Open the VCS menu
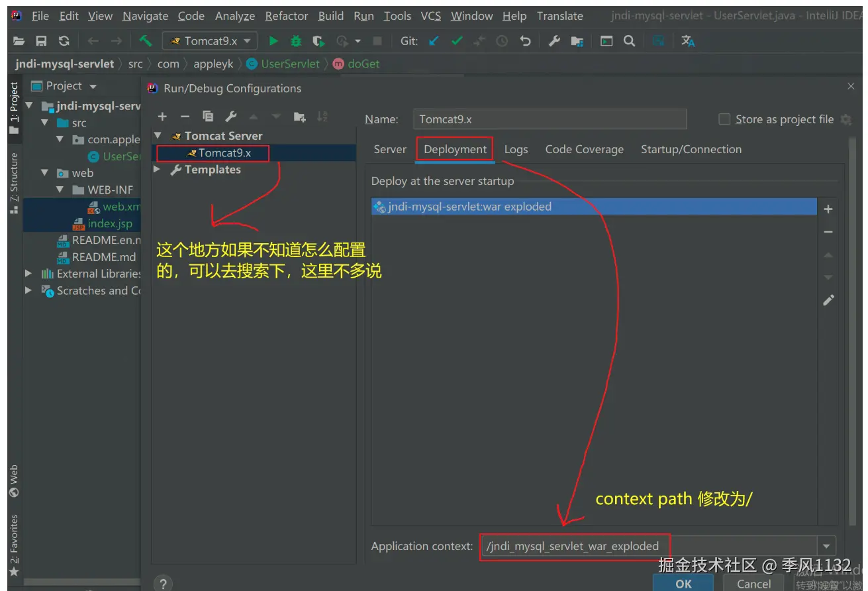 (431, 16)
